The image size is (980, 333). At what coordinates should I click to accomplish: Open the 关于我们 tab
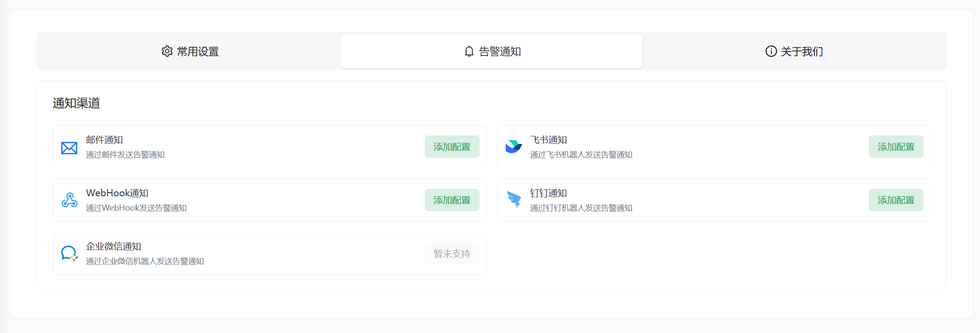(x=794, y=51)
